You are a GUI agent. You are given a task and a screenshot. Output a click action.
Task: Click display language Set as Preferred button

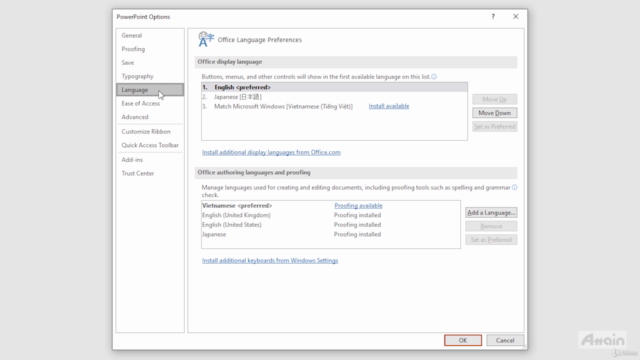[494, 127]
